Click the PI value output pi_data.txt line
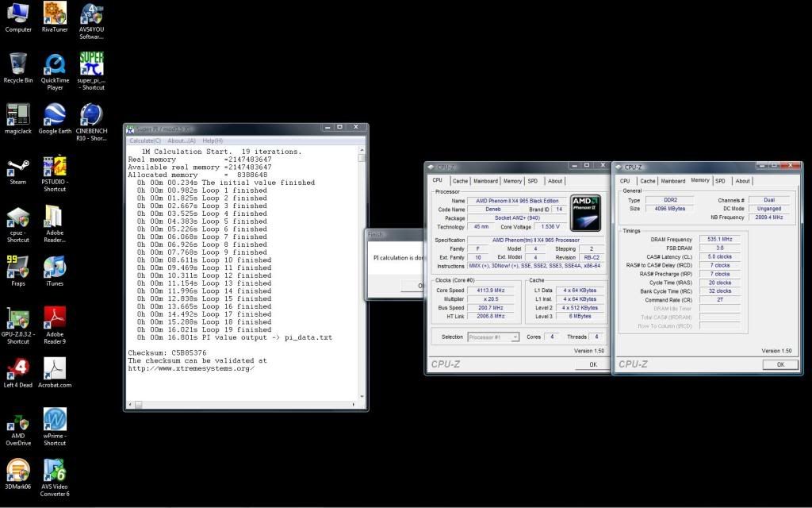This screenshot has height=508, width=812. pyautogui.click(x=235, y=337)
